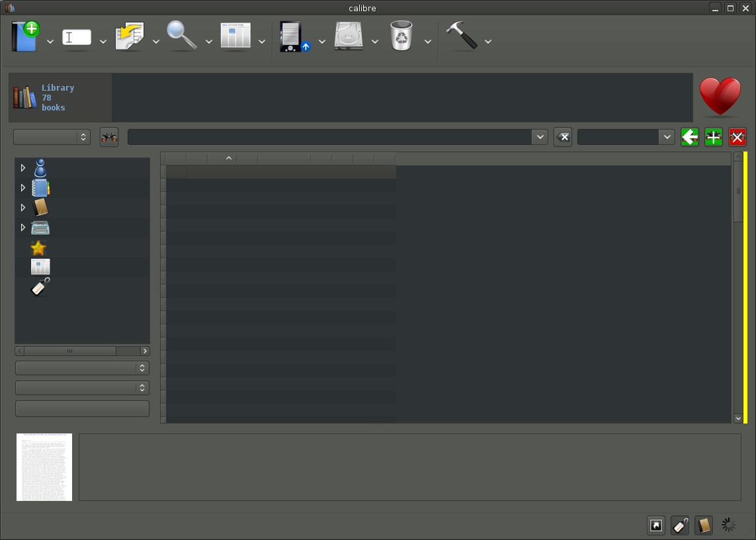Click the View book magnifier icon
This screenshot has width=756, height=540.
click(182, 36)
